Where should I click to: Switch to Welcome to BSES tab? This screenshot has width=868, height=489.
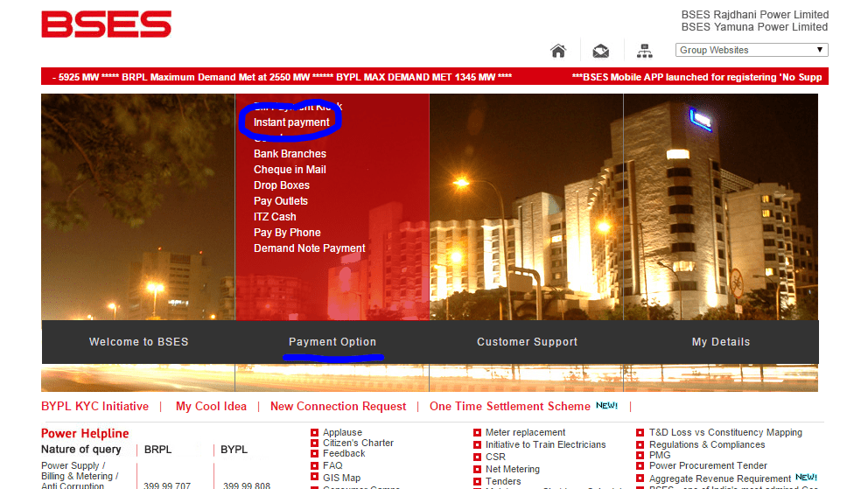click(138, 342)
